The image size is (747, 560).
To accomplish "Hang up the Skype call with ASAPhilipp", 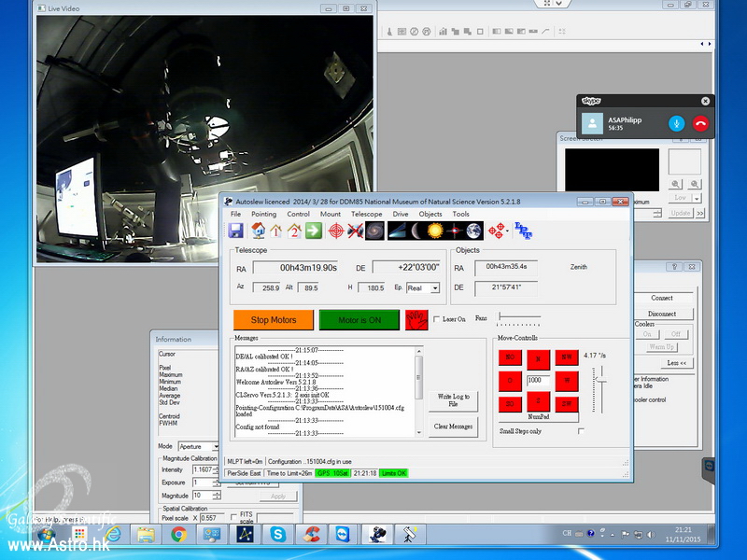I will [x=700, y=123].
